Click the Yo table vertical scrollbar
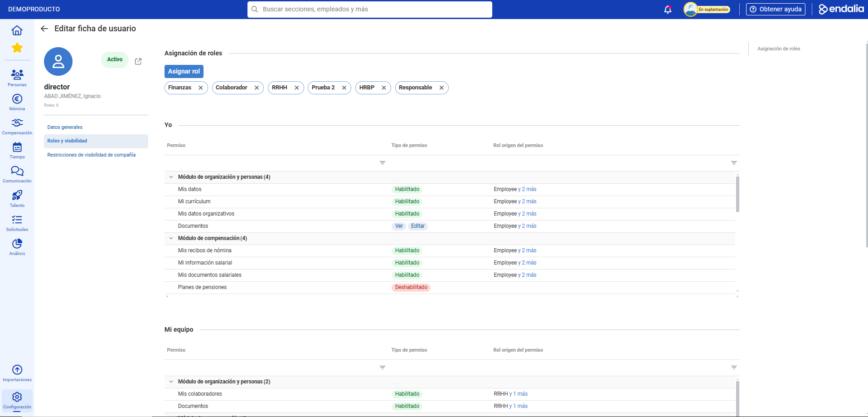This screenshot has height=417, width=868. coord(737,194)
